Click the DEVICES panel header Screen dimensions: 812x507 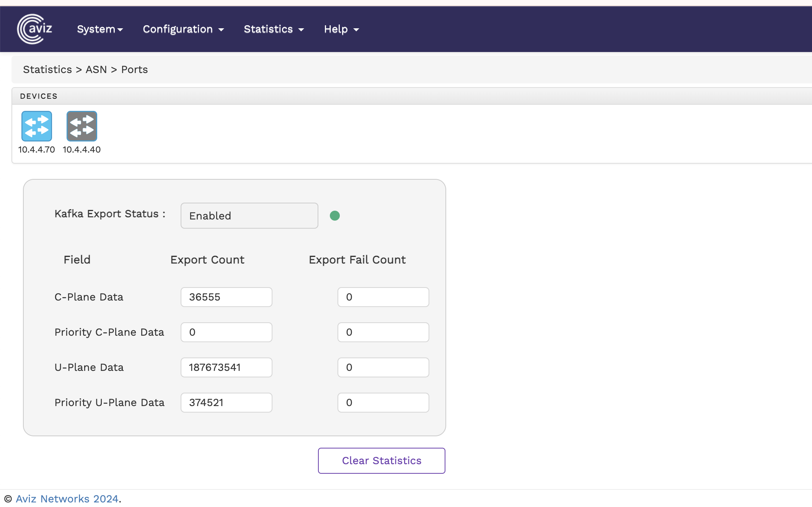39,96
